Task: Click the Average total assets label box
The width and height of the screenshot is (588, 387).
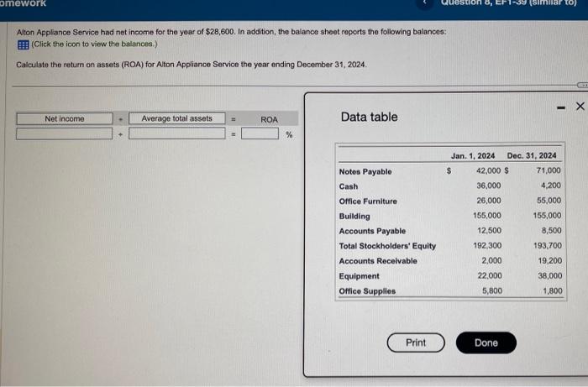Action: click(x=177, y=118)
